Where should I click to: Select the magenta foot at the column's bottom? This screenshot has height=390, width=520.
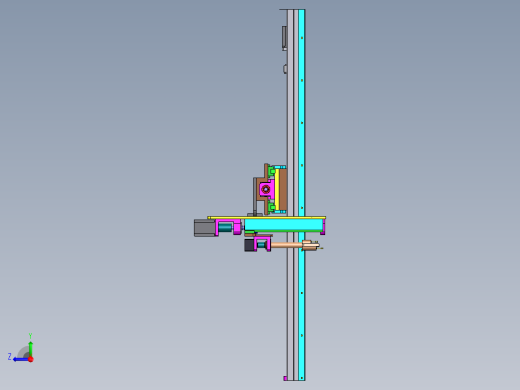tap(285, 378)
